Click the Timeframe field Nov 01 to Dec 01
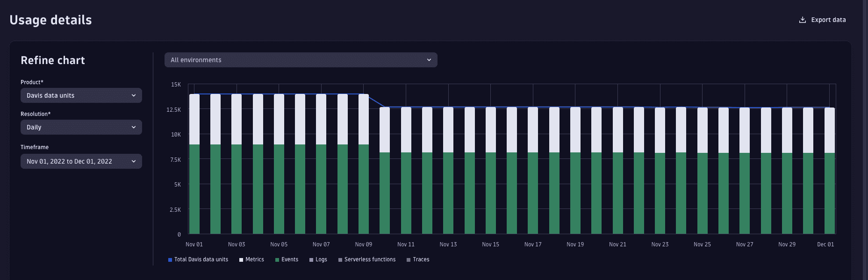Screen dimensions: 868x280 coord(81,161)
